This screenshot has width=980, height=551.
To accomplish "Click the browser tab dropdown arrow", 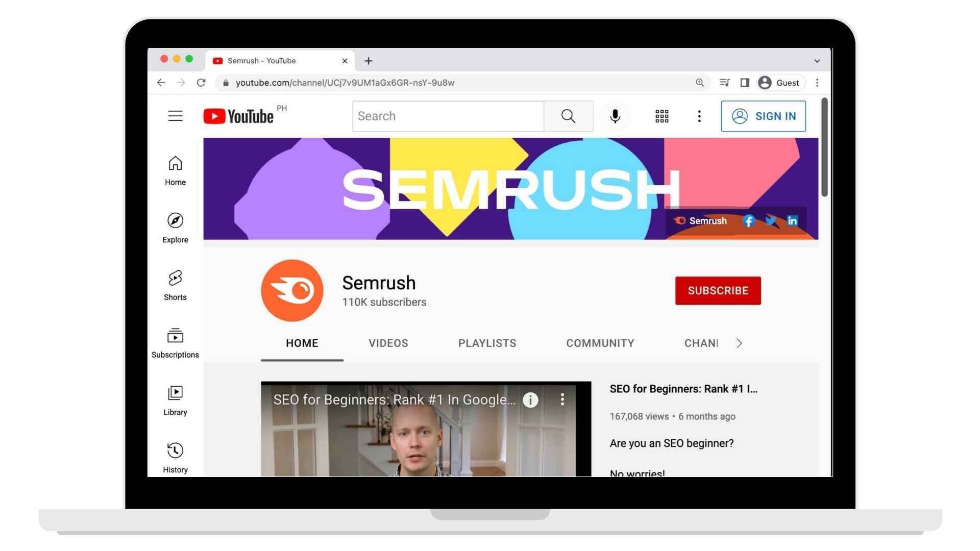I will pos(817,60).
